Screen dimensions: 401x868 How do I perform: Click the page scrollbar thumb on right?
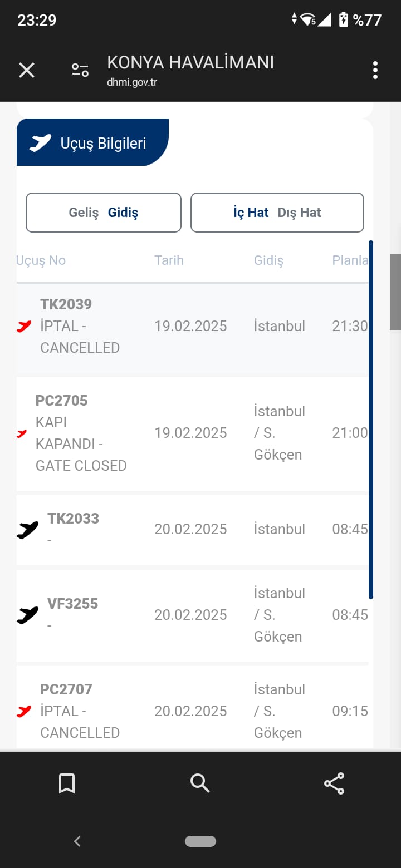click(x=395, y=292)
